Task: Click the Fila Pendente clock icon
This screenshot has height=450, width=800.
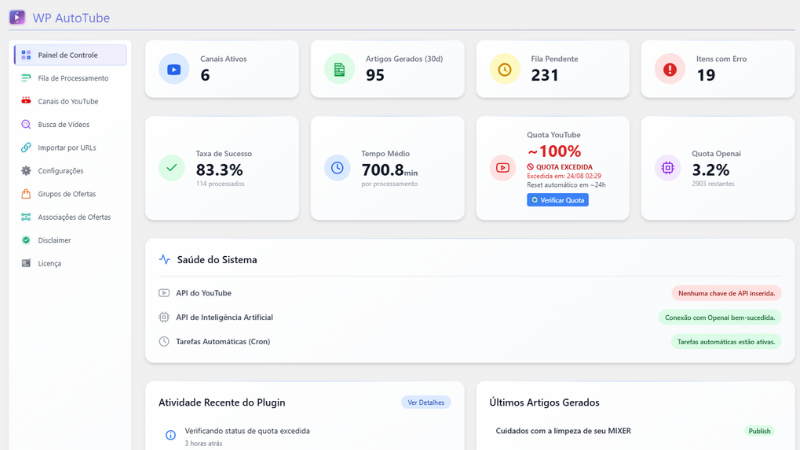Action: pyautogui.click(x=505, y=69)
